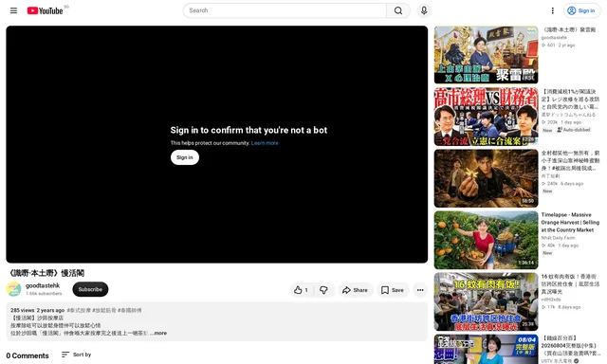Click the search magnifier button
Viewport: 607px width, 364px height.
398,10
